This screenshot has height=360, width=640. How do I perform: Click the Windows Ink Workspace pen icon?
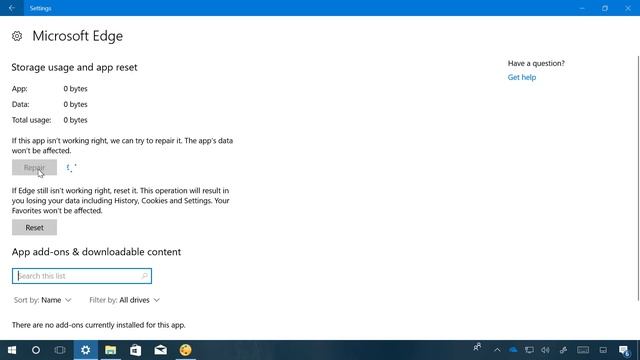pyautogui.click(x=563, y=350)
